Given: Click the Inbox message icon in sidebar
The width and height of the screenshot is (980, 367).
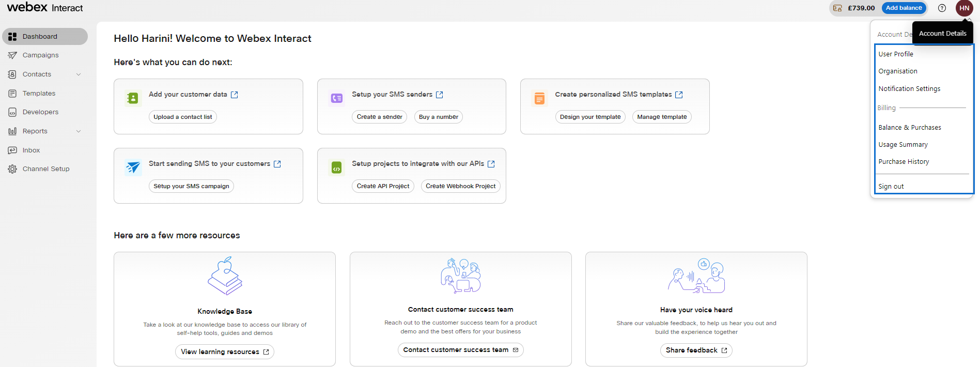Looking at the screenshot, I should [12, 150].
